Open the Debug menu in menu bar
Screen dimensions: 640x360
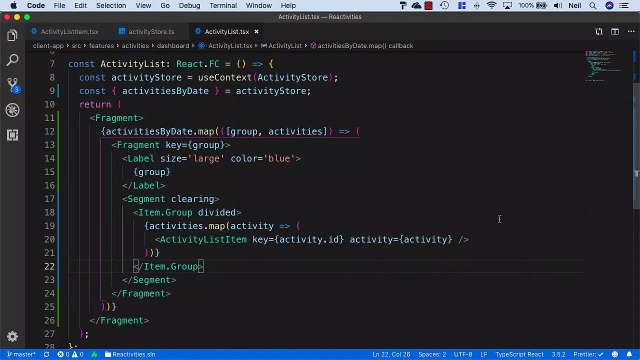coord(189,5)
